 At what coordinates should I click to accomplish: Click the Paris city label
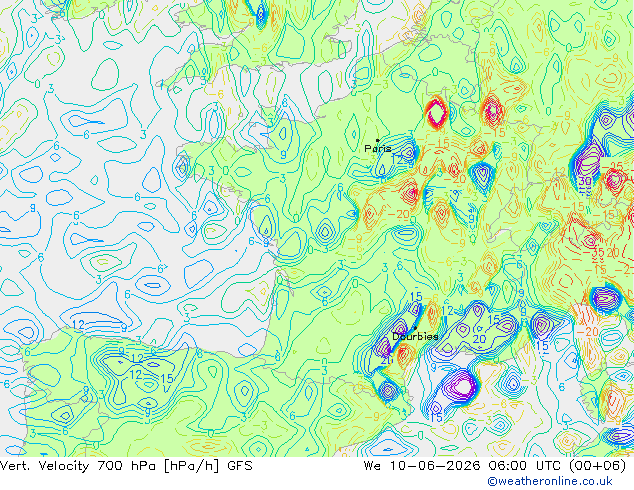378,148
